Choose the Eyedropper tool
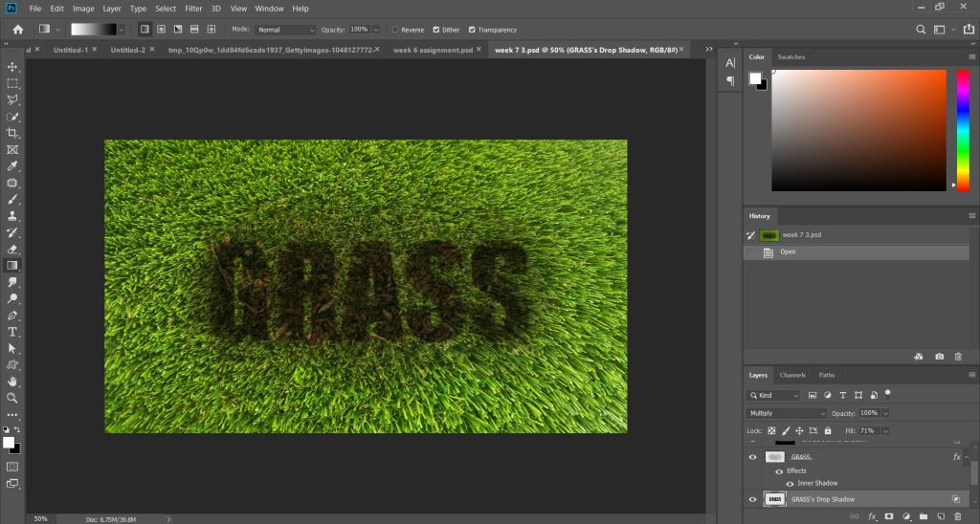The image size is (980, 524). (x=12, y=166)
